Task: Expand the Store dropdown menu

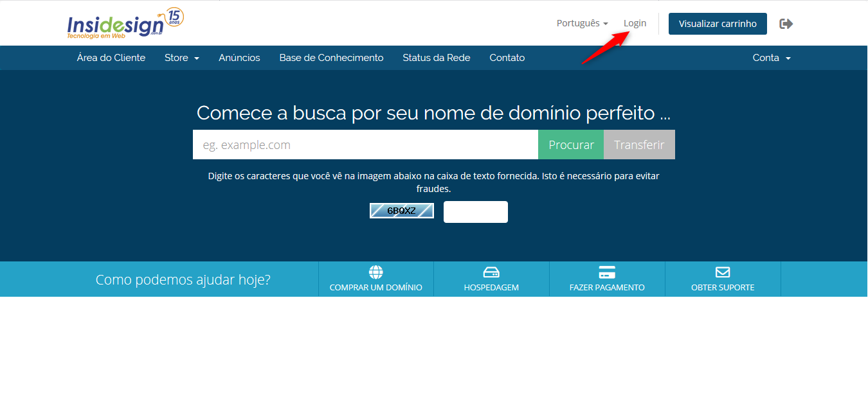Action: (182, 58)
